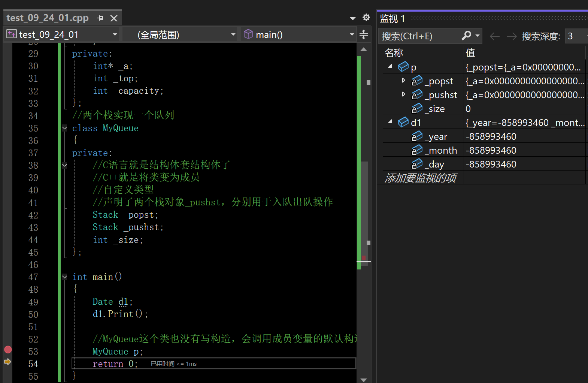Collapse the comment block at line 38

pyautogui.click(x=64, y=165)
